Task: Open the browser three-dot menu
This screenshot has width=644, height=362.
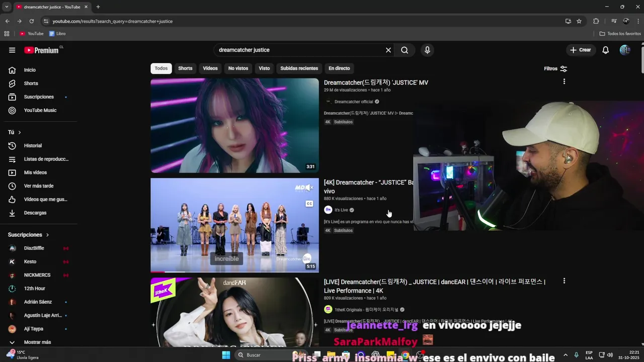Action: (x=637, y=21)
